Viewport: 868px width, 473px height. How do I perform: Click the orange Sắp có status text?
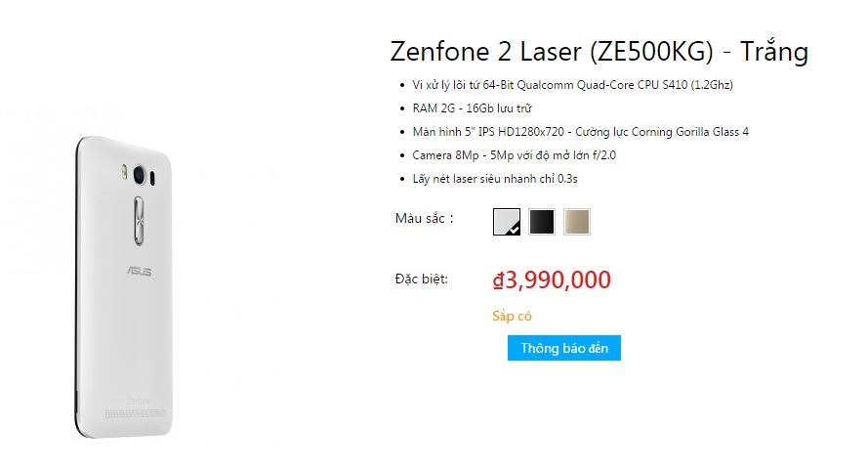(512, 316)
